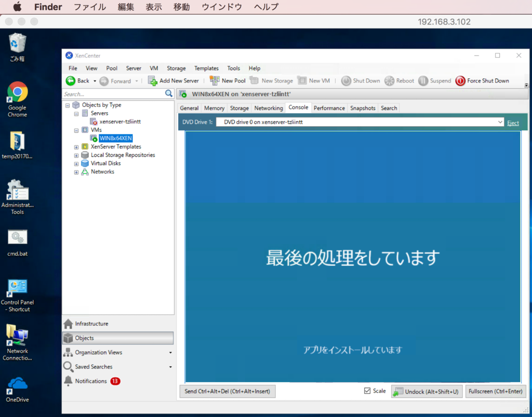Click into the Search field
532x417 pixels.
click(x=114, y=94)
